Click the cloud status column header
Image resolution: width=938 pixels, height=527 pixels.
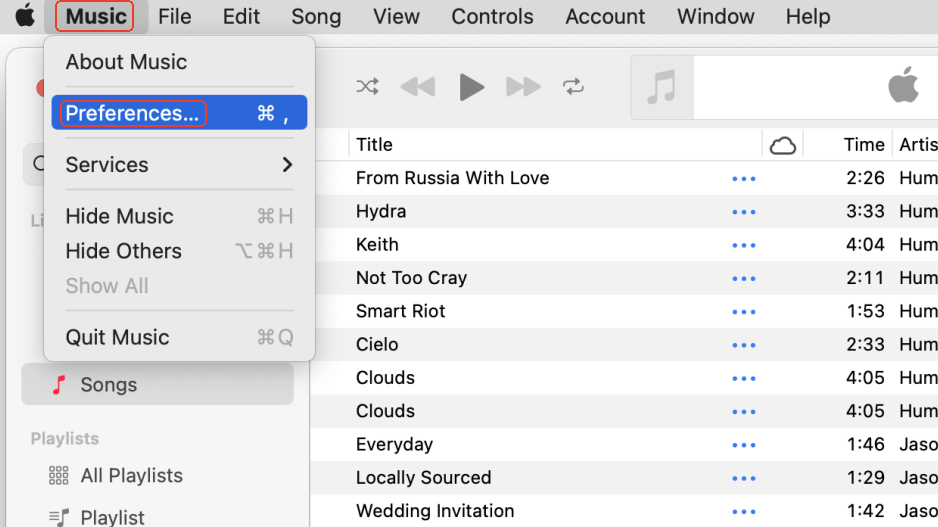pyautogui.click(x=782, y=145)
